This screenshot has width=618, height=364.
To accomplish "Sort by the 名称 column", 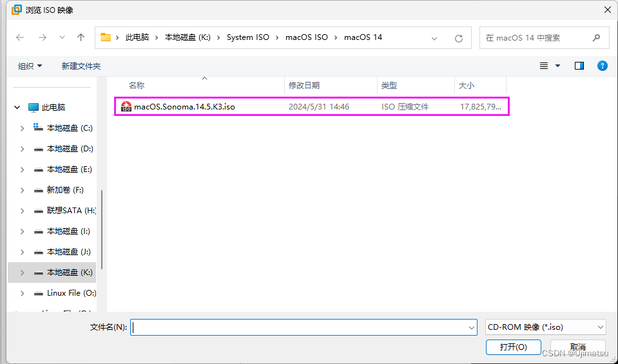I will (x=137, y=86).
